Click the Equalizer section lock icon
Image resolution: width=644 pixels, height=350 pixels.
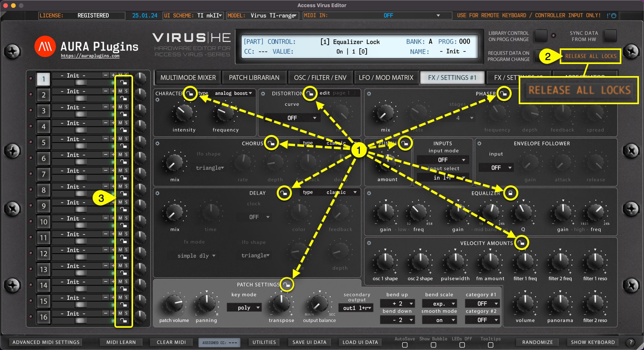coord(510,193)
